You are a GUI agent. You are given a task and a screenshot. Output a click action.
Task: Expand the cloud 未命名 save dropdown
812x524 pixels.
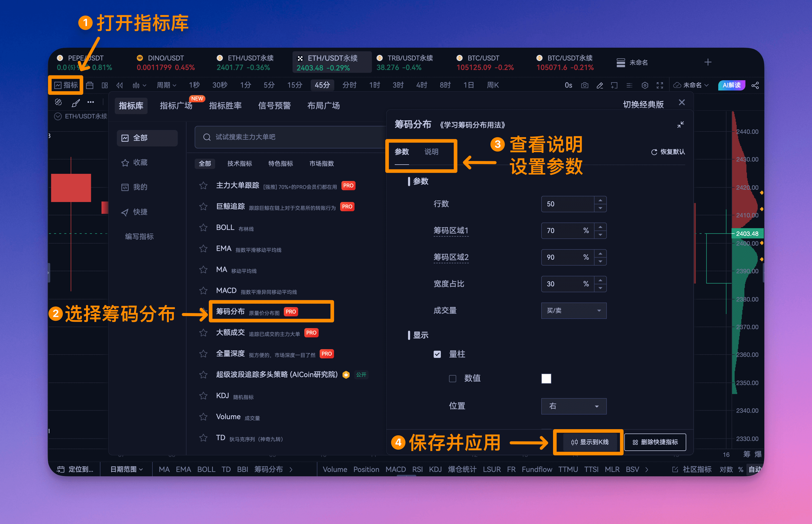(691, 85)
